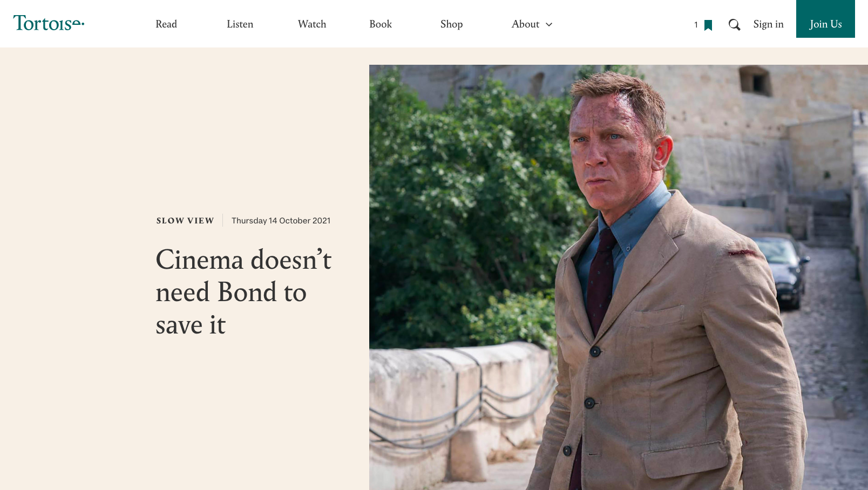The image size is (868, 490).
Task: Click the bookmark count number 1
Action: (696, 25)
